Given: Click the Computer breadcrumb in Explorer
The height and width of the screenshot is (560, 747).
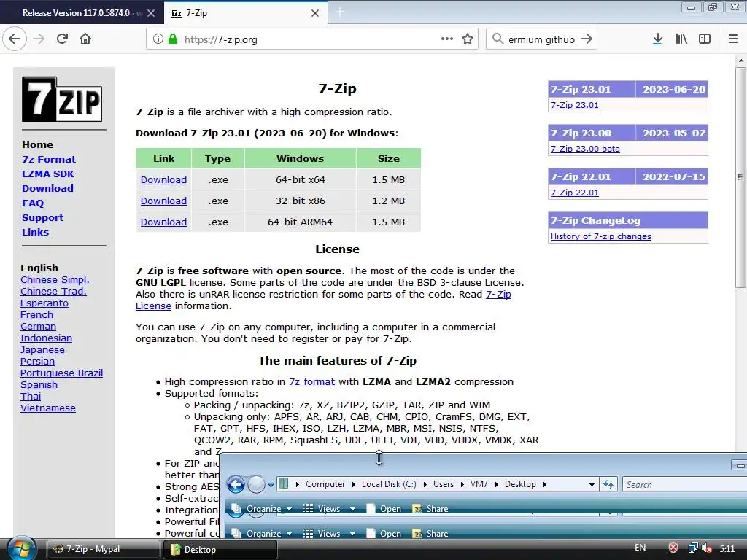Looking at the screenshot, I should click(x=325, y=484).
